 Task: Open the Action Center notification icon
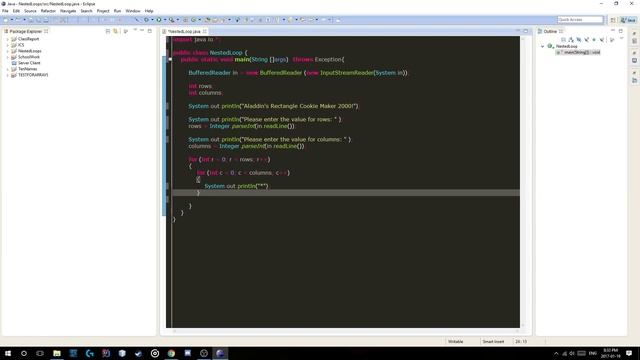(x=629, y=353)
